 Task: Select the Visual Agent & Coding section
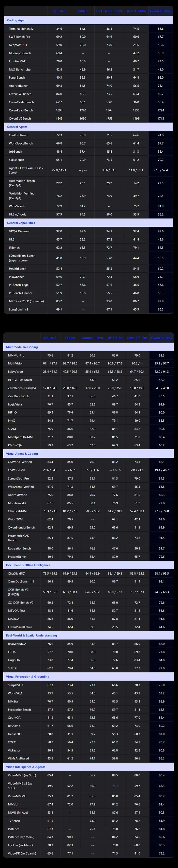[x=88, y=454]
